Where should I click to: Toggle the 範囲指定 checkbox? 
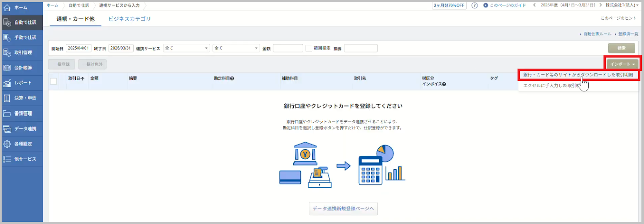click(x=309, y=48)
